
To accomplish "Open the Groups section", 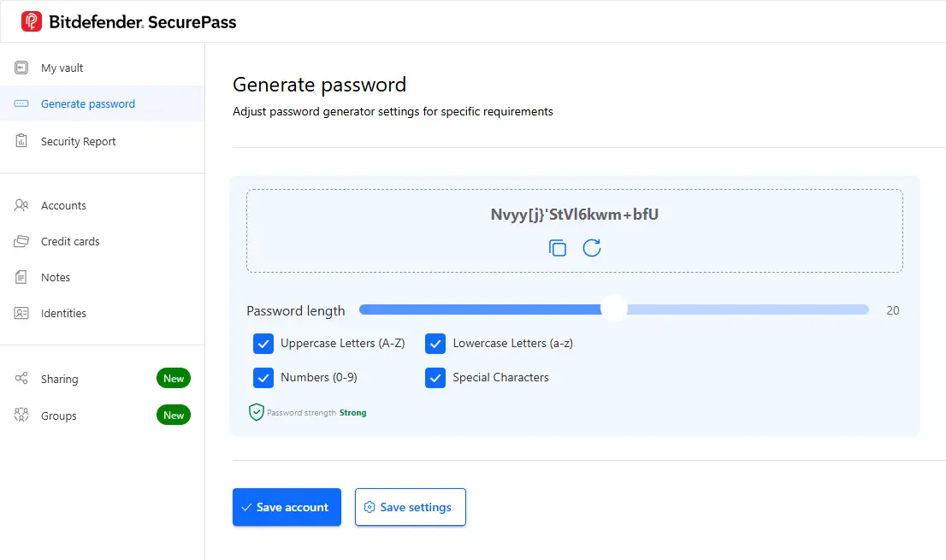I will coord(56,416).
